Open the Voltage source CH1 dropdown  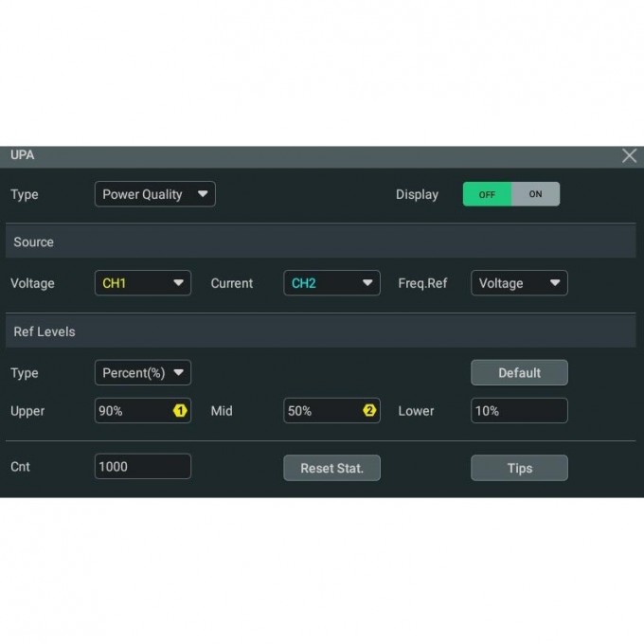(x=142, y=283)
